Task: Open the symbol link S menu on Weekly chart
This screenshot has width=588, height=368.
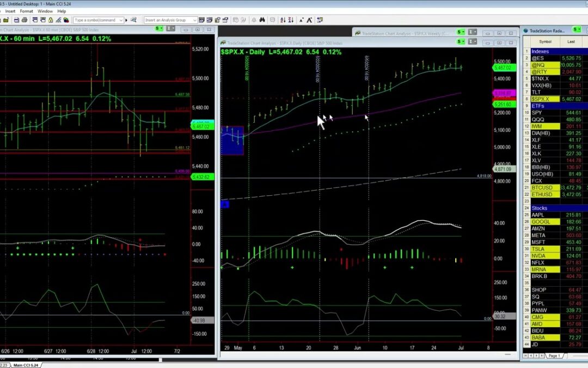Action: pos(461,32)
